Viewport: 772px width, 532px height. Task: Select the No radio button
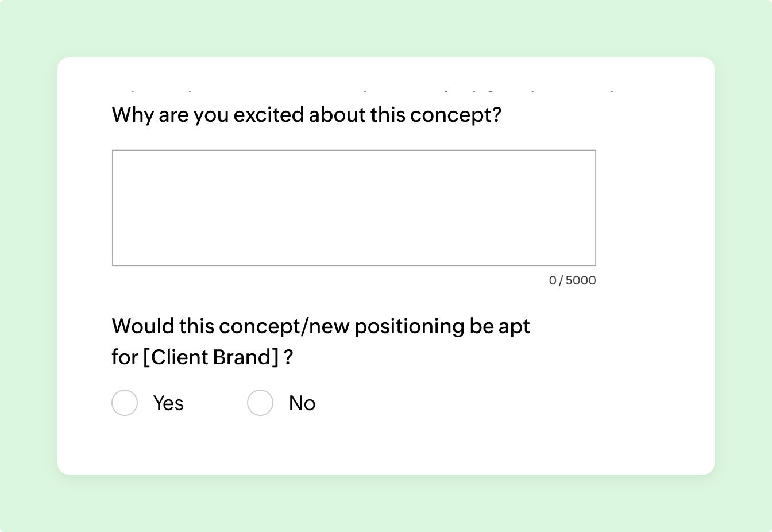[260, 403]
